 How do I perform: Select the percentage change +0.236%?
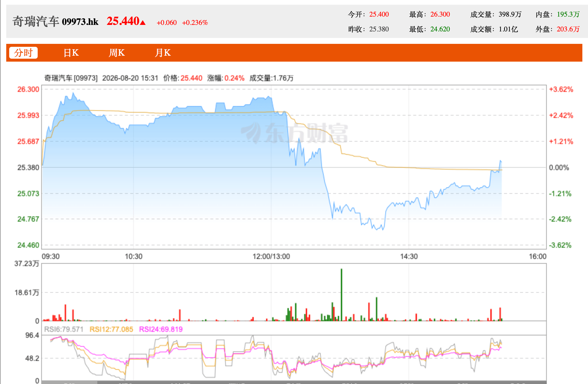point(195,23)
